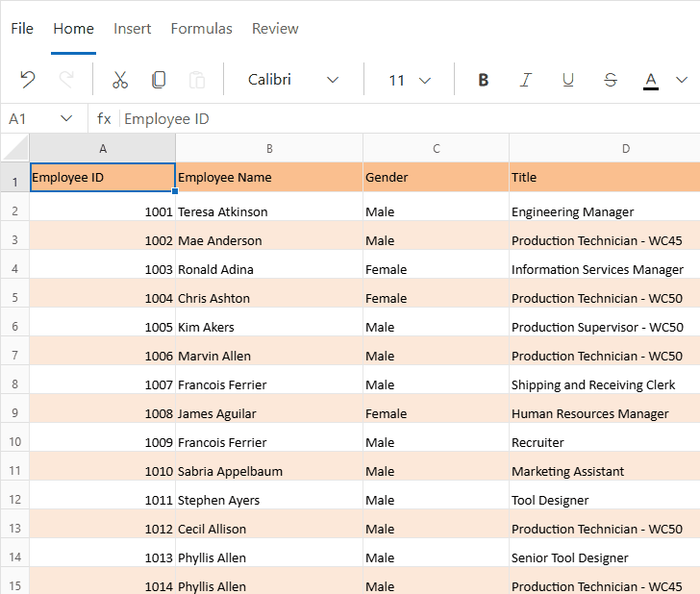The image size is (700, 594).
Task: Toggle Bold formatting
Action: [x=484, y=80]
